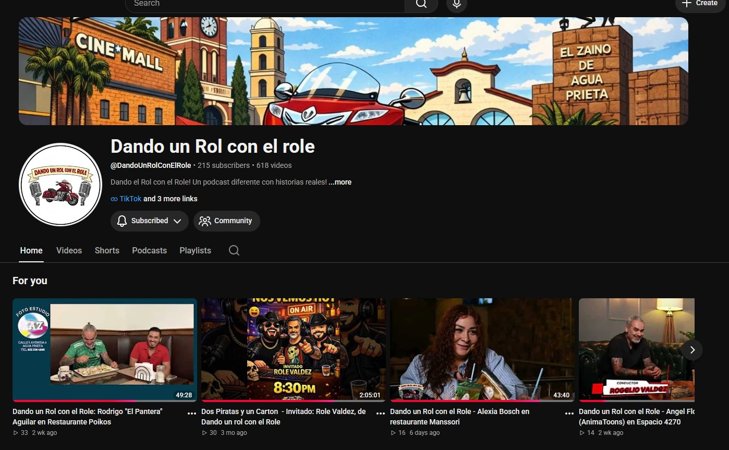This screenshot has width=729, height=450.
Task: Click the 2:05:01 duration badge
Action: pyautogui.click(x=370, y=395)
